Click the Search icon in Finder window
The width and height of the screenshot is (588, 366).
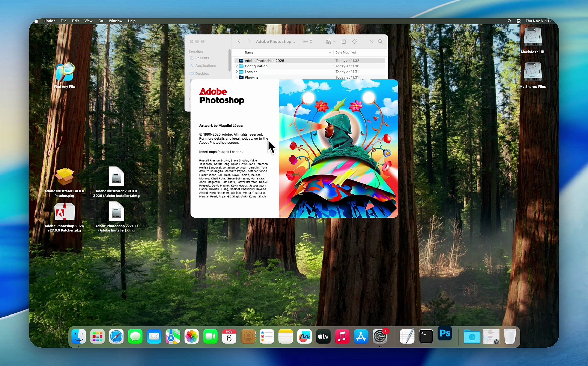[380, 41]
